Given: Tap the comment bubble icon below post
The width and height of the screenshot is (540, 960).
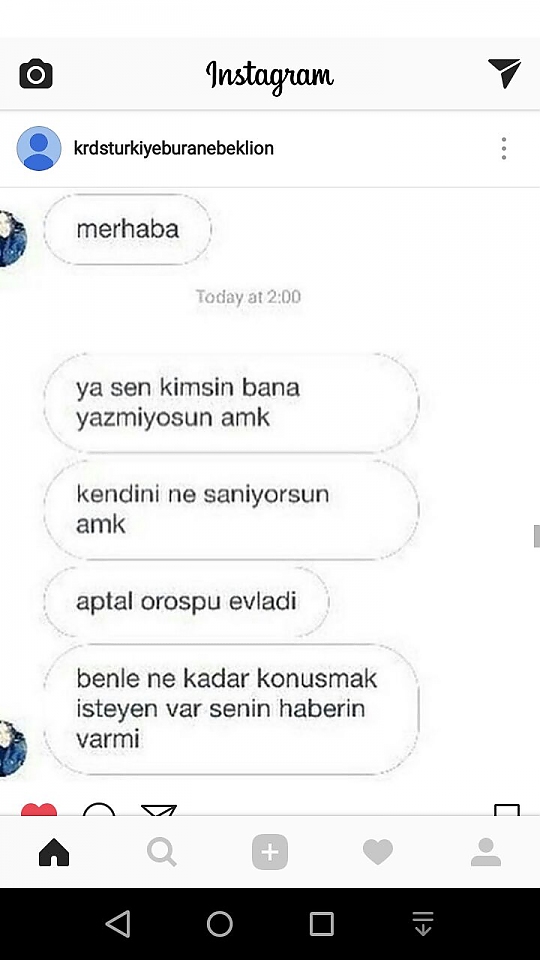Looking at the screenshot, I should 99,809.
